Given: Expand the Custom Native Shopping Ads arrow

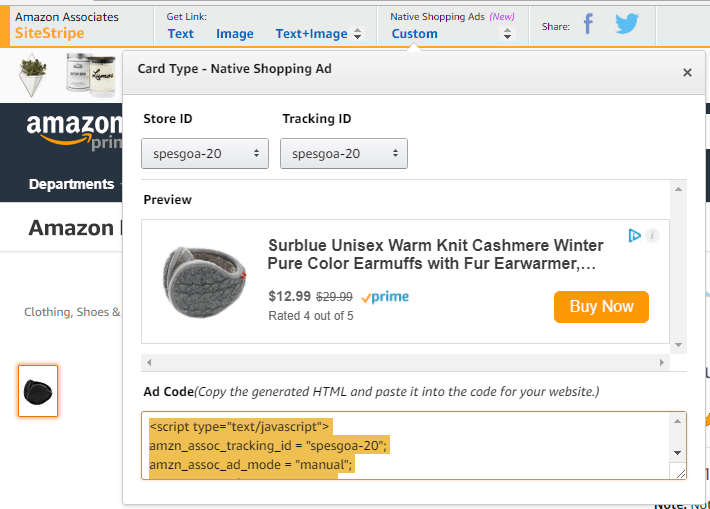Looking at the screenshot, I should 507,34.
